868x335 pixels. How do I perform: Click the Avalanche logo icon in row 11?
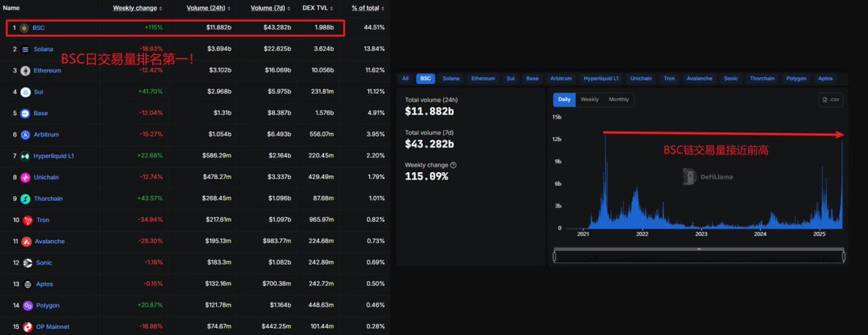click(27, 241)
